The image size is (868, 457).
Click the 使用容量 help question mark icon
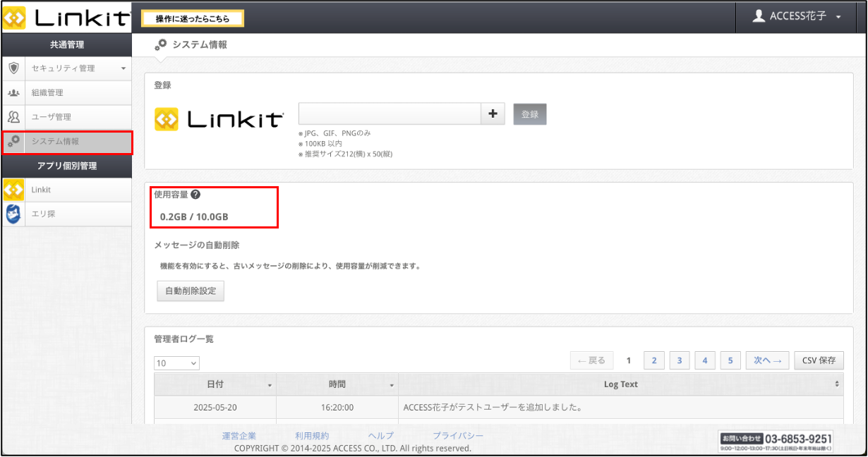[195, 195]
